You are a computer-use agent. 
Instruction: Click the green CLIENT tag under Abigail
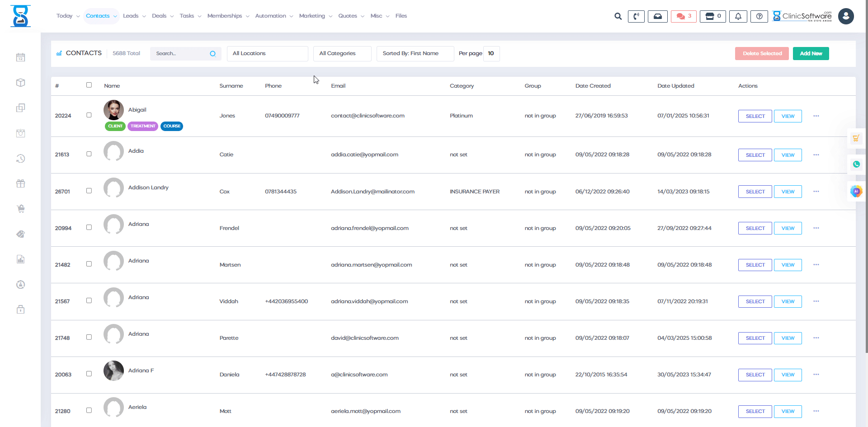pyautogui.click(x=115, y=126)
